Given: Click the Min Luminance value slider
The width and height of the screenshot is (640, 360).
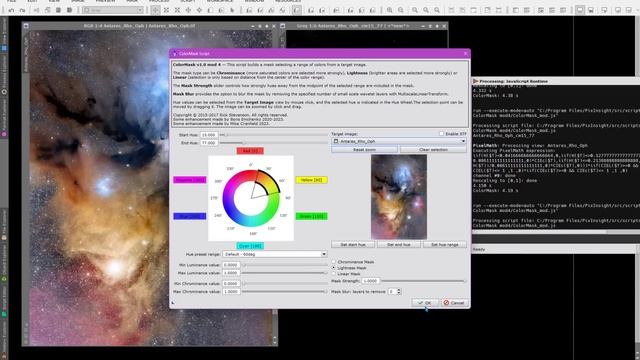Looking at the screenshot, I should [x=285, y=265].
